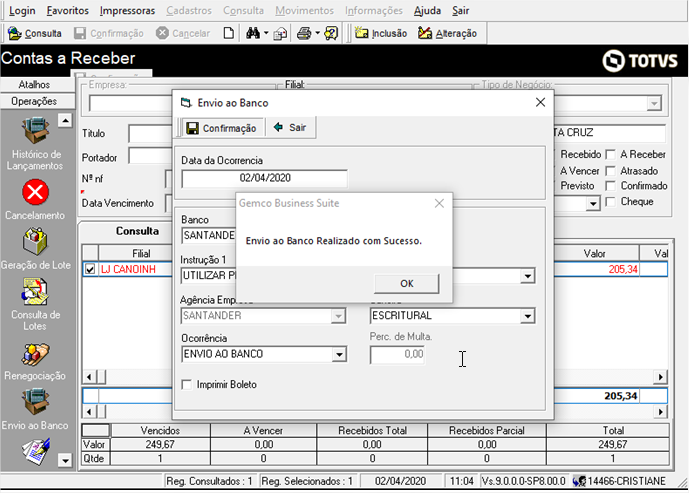Expand the Instrução 1 dropdown arrow
Viewport: 689px width, 493px height.
pos(527,276)
